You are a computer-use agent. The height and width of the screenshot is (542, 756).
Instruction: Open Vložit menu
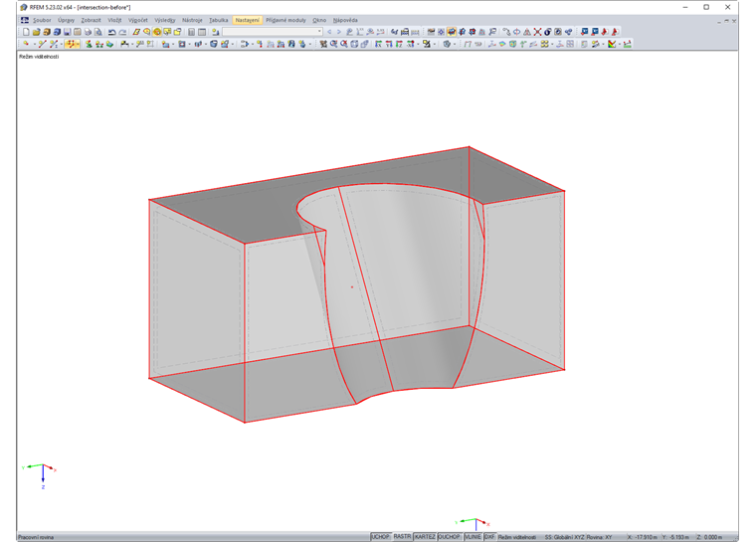pyautogui.click(x=114, y=20)
